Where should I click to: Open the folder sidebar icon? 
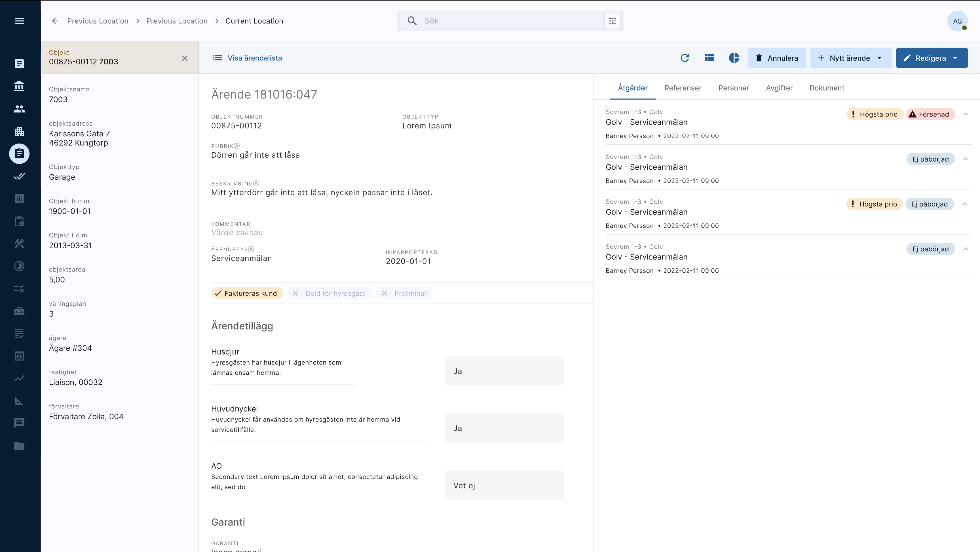(19, 446)
